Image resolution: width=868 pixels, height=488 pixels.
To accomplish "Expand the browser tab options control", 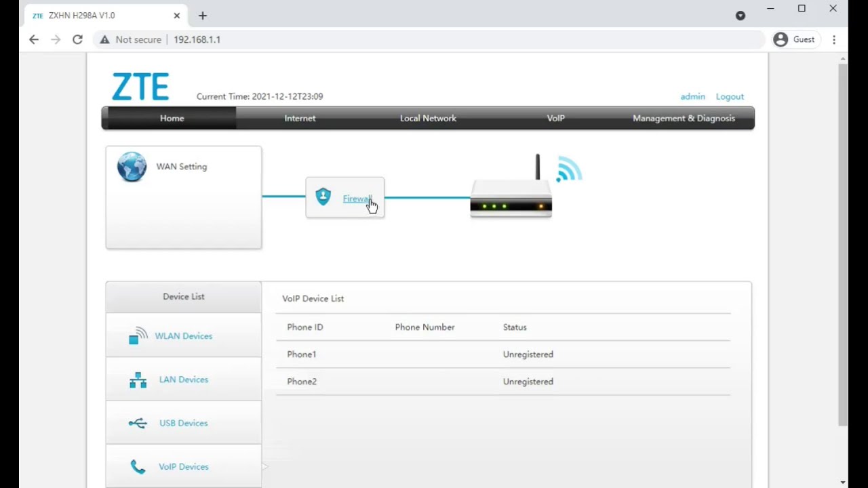I will [741, 15].
